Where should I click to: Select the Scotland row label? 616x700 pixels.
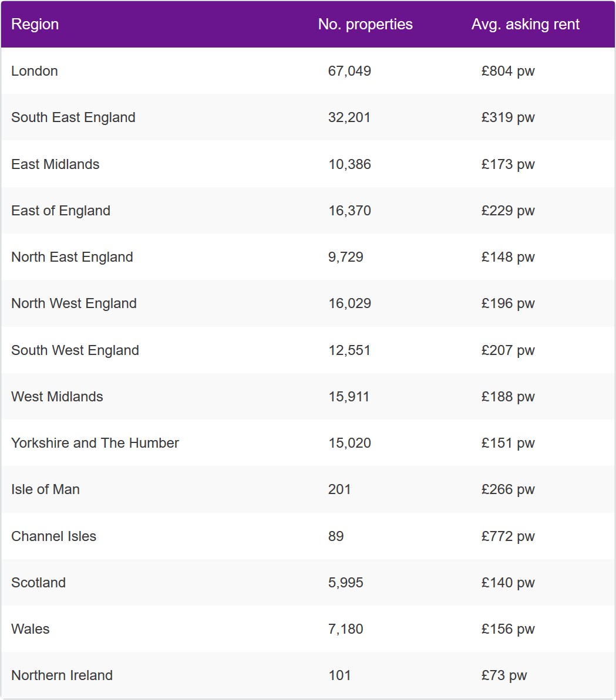[x=38, y=583]
